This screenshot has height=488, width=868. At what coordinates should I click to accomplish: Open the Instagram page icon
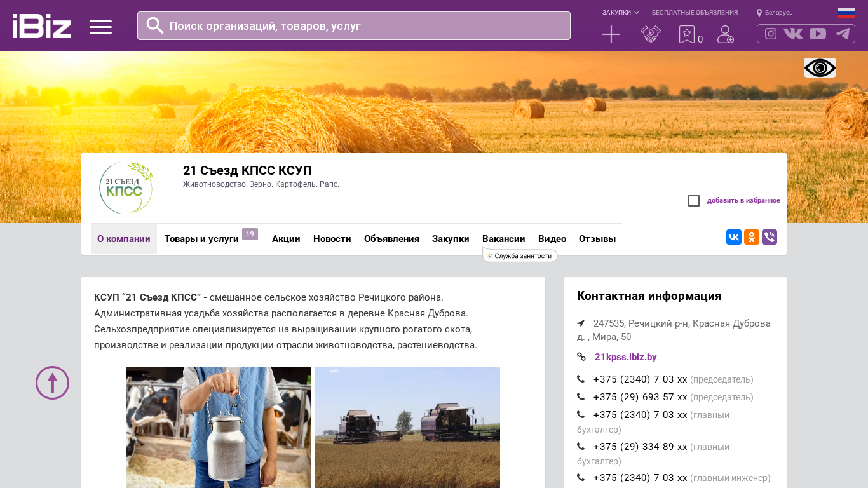click(771, 34)
